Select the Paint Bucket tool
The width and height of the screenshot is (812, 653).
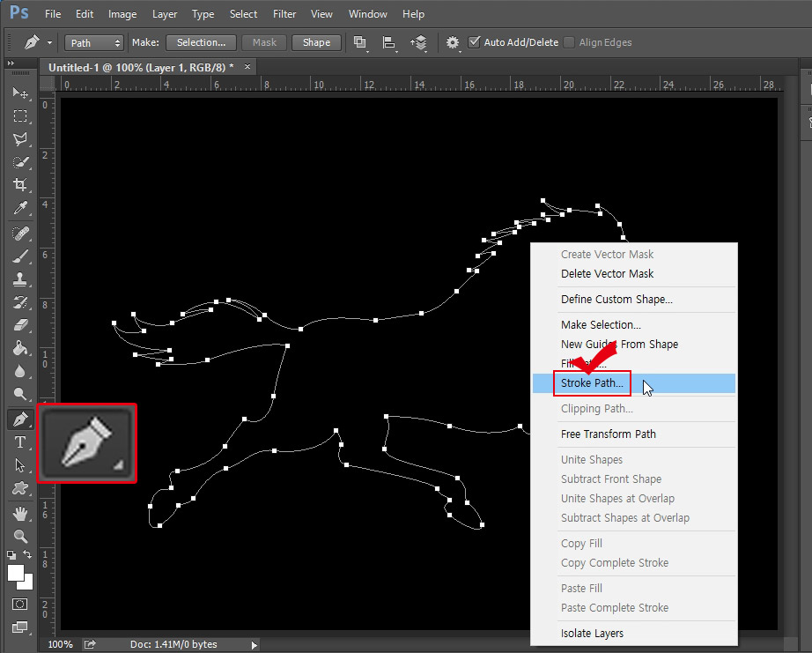click(x=20, y=348)
